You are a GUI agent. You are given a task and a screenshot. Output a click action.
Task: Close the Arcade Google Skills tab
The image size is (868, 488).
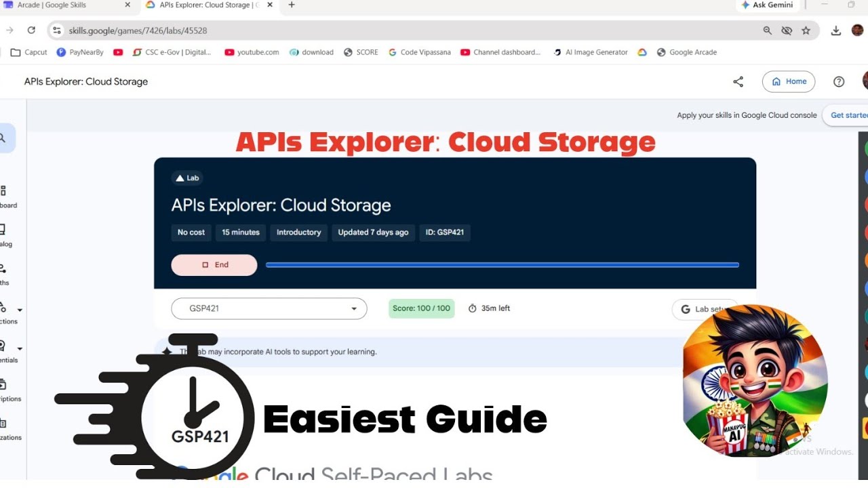coord(129,5)
